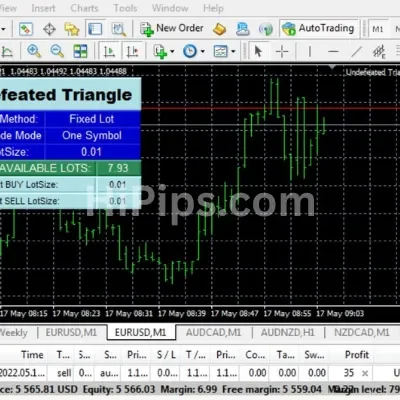Zoom out of the chart
This screenshot has width=400, height=400.
57,51
